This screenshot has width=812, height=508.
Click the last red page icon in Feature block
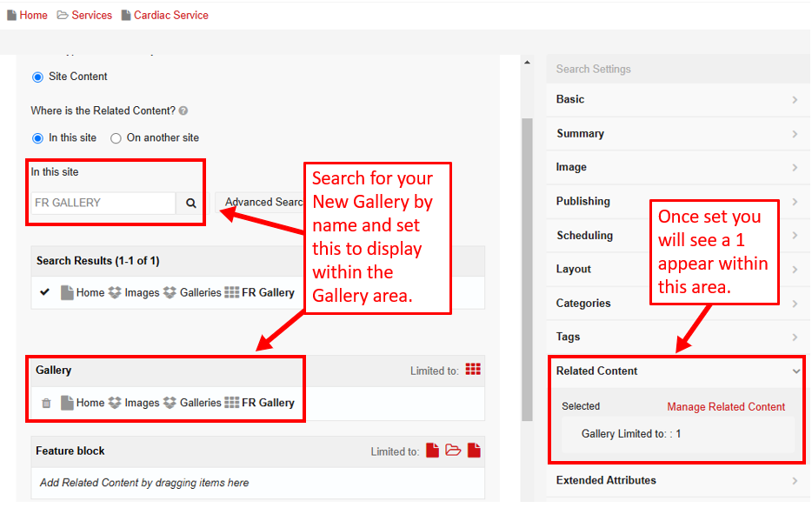[474, 450]
